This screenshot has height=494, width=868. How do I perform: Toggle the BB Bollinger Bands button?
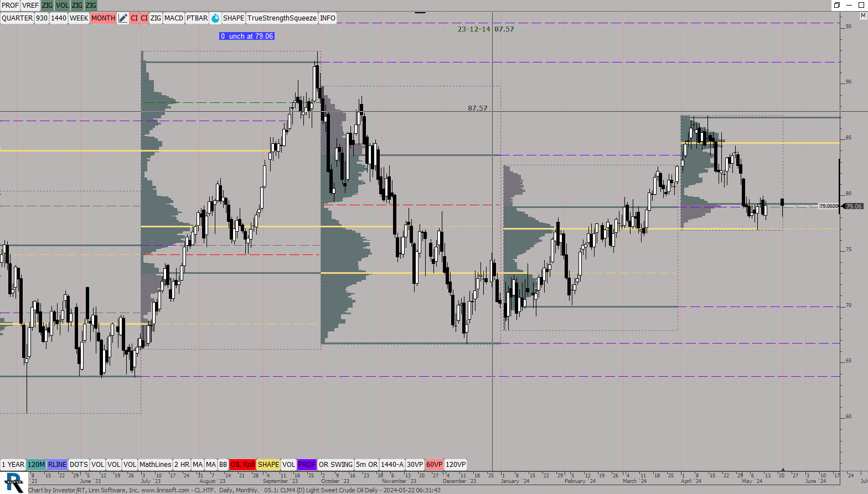tap(223, 465)
